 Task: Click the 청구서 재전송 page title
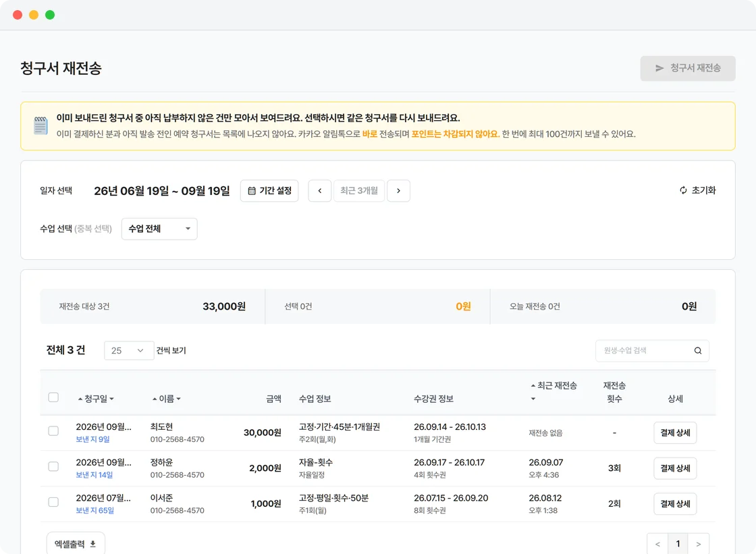coord(61,68)
